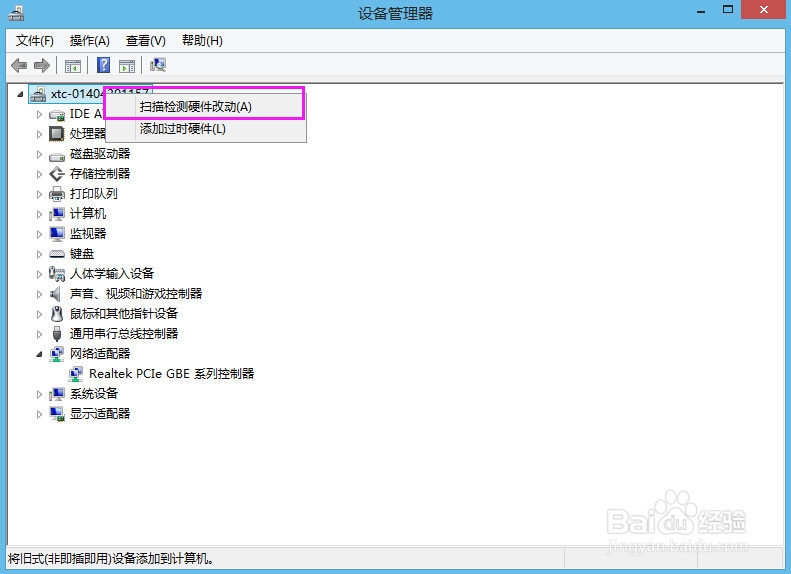Expand the 打印队列 category

click(x=39, y=194)
